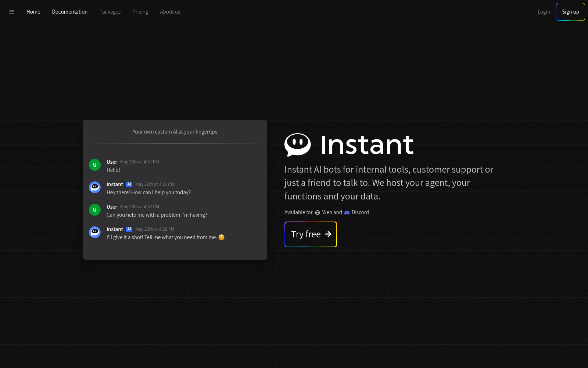The height and width of the screenshot is (368, 588).
Task: Click the AI badge on first Instant reply
Action: click(129, 184)
